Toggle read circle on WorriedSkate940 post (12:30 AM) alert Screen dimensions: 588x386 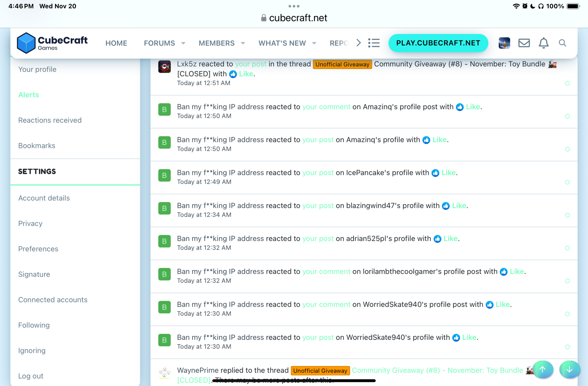pyautogui.click(x=567, y=347)
